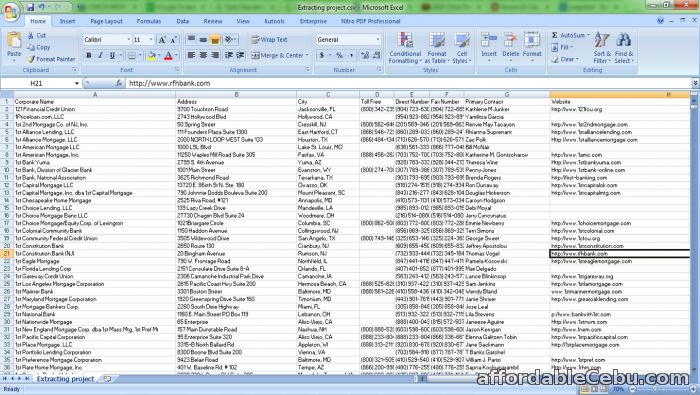The height and width of the screenshot is (395, 700).
Task: Toggle align text right
Action: point(215,55)
